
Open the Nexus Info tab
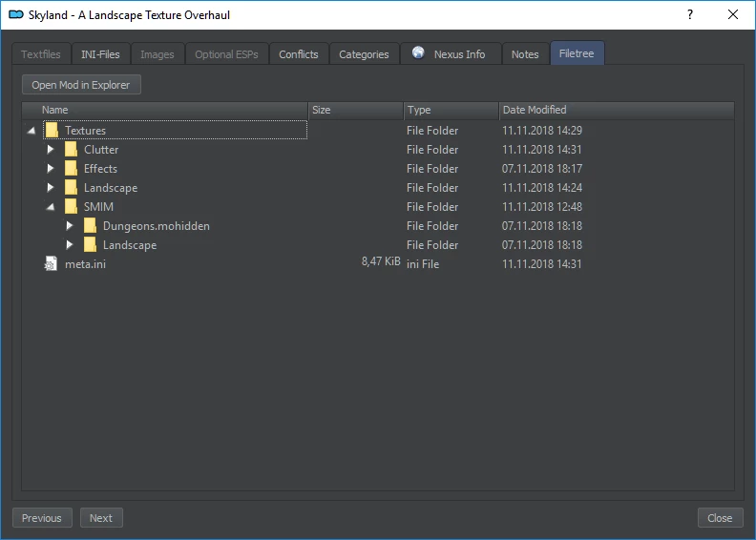click(451, 54)
